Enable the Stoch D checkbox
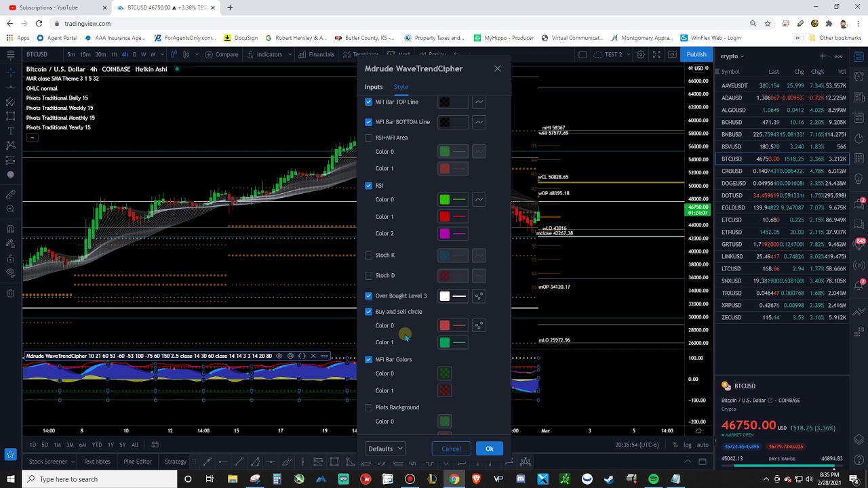This screenshot has height=488, width=868. tap(368, 276)
